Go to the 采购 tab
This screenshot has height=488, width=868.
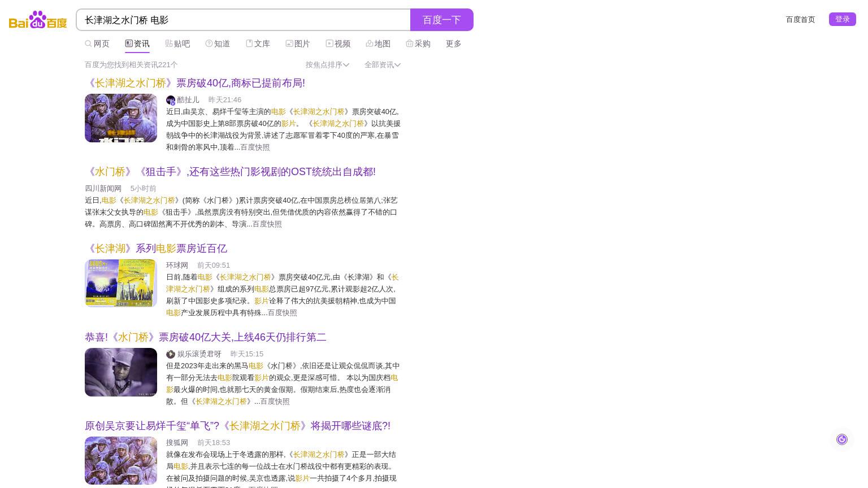tap(422, 43)
